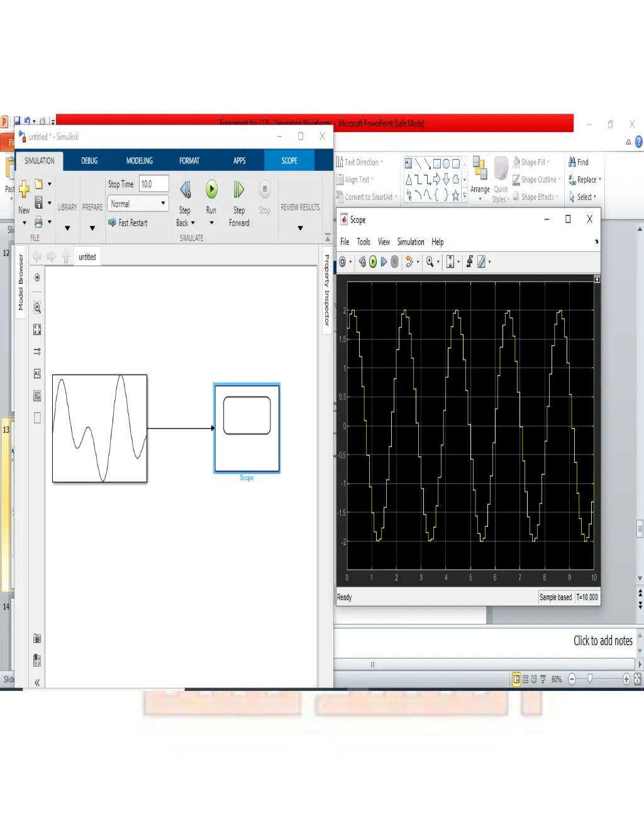Open the dropdown arrow beside Scope zoom icon
The image size is (644, 833).
click(438, 262)
